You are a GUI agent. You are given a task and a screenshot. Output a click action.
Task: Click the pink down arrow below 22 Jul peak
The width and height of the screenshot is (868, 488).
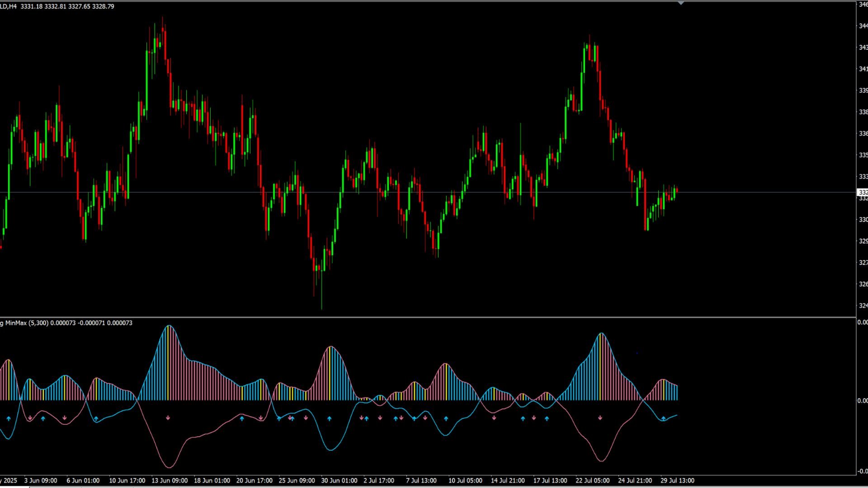[x=600, y=418]
